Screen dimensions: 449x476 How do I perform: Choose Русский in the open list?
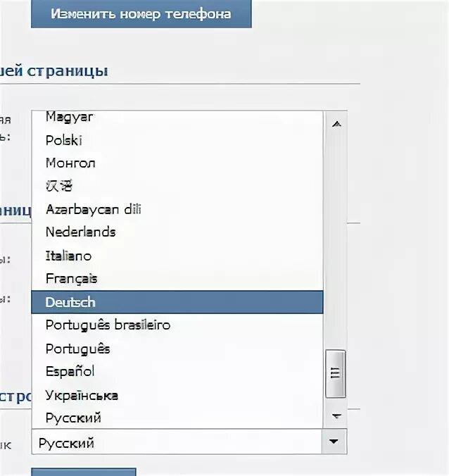pyautogui.click(x=177, y=418)
